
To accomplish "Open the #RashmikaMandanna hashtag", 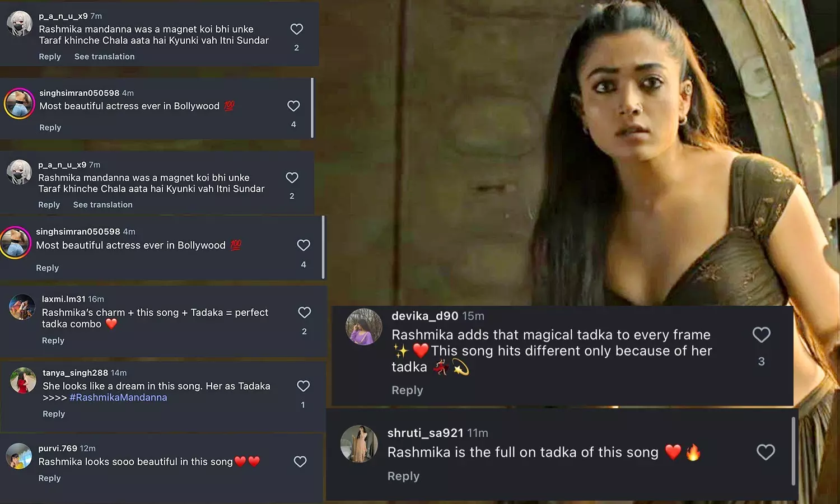I will (x=118, y=397).
